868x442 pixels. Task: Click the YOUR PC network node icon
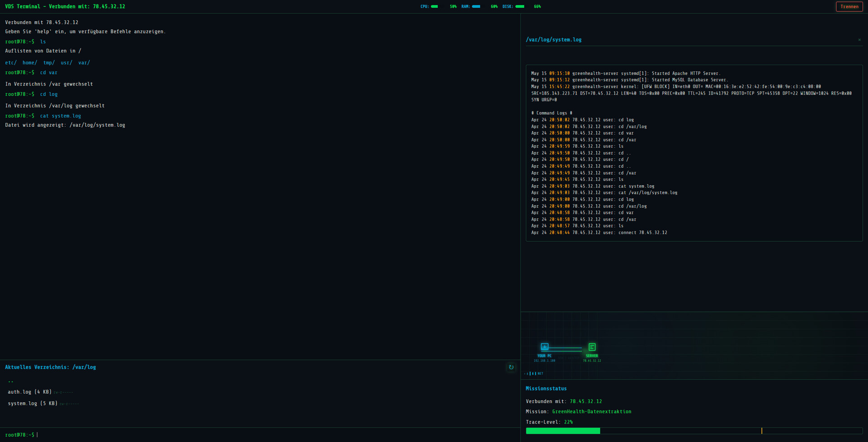point(544,347)
